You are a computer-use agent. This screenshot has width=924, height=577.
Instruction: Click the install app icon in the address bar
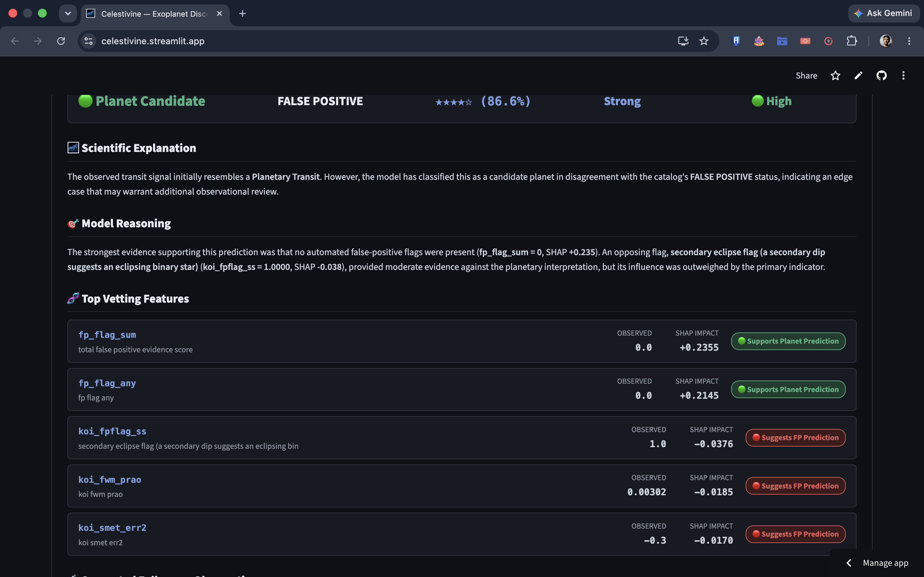click(x=683, y=41)
